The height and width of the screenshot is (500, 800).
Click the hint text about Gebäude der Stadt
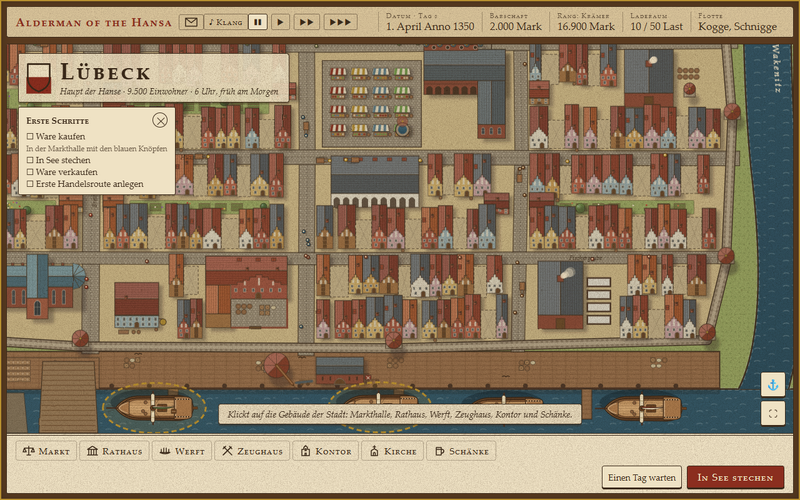tap(399, 414)
